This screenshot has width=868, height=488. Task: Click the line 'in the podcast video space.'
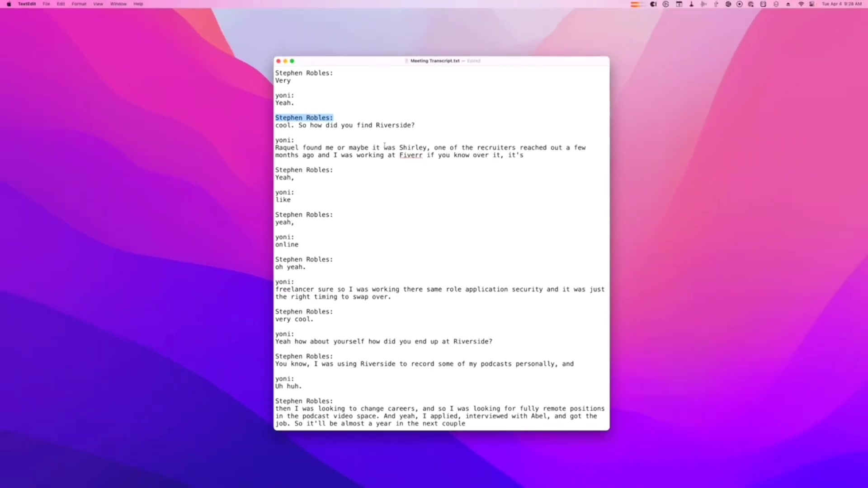coord(436,416)
